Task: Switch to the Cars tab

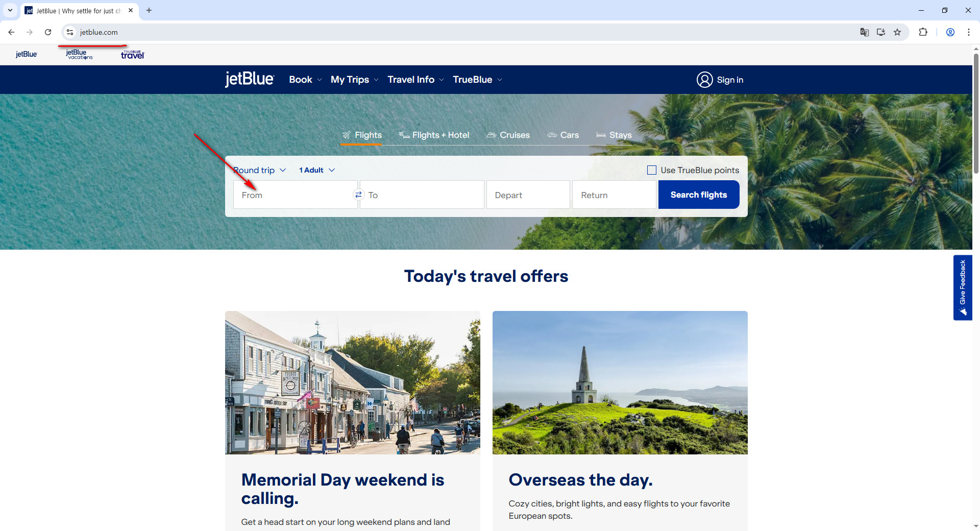Action: [563, 135]
